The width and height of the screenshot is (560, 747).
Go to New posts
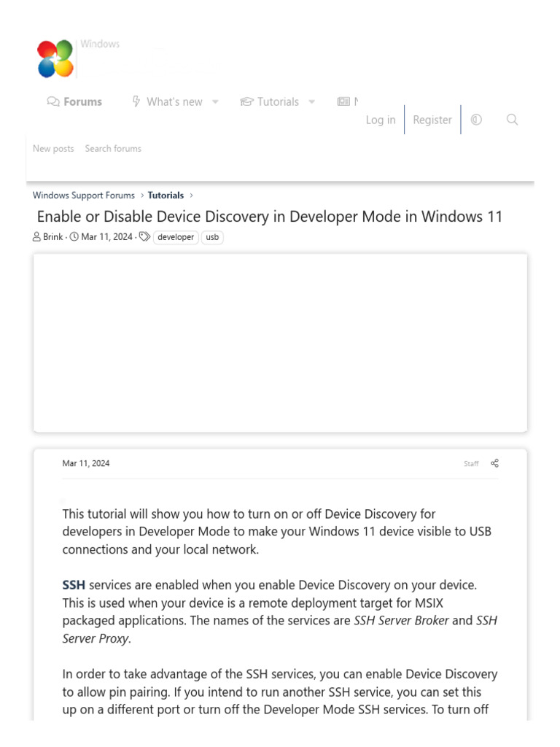[x=53, y=149]
